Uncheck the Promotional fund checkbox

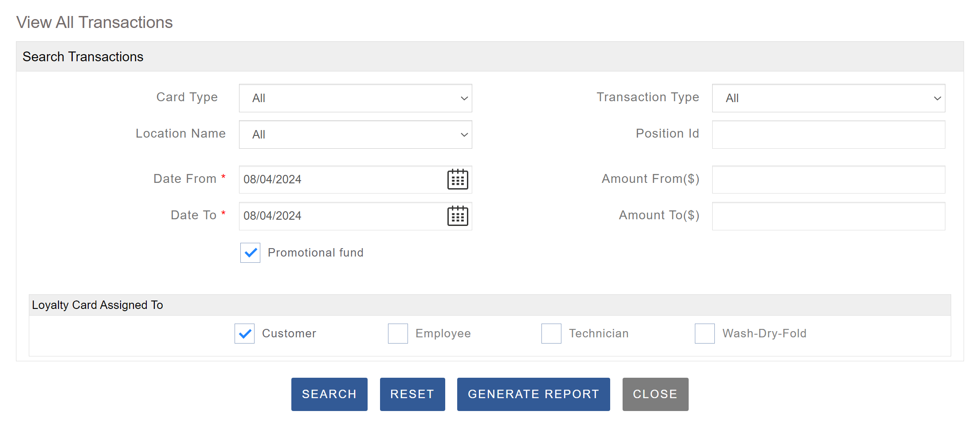point(250,253)
